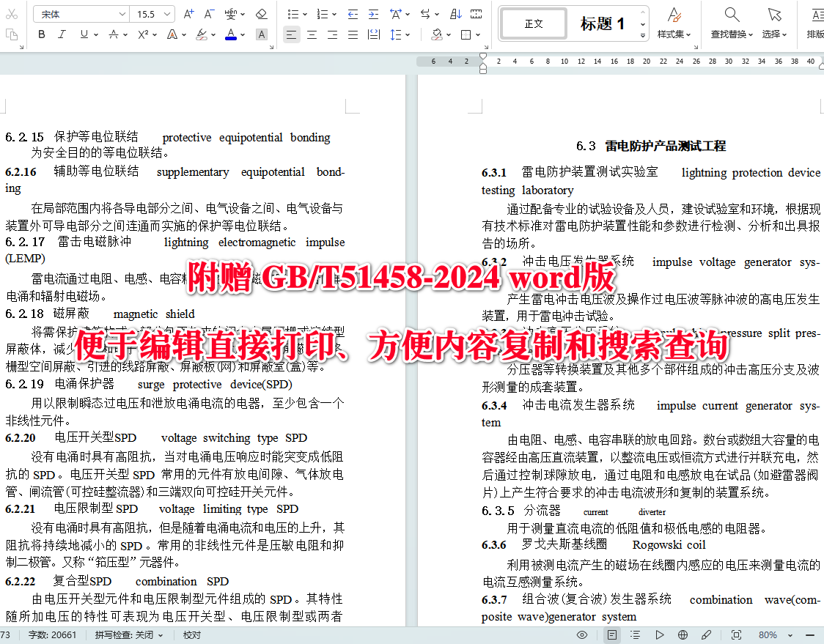Click the ruler indent marker

coord(483,62)
